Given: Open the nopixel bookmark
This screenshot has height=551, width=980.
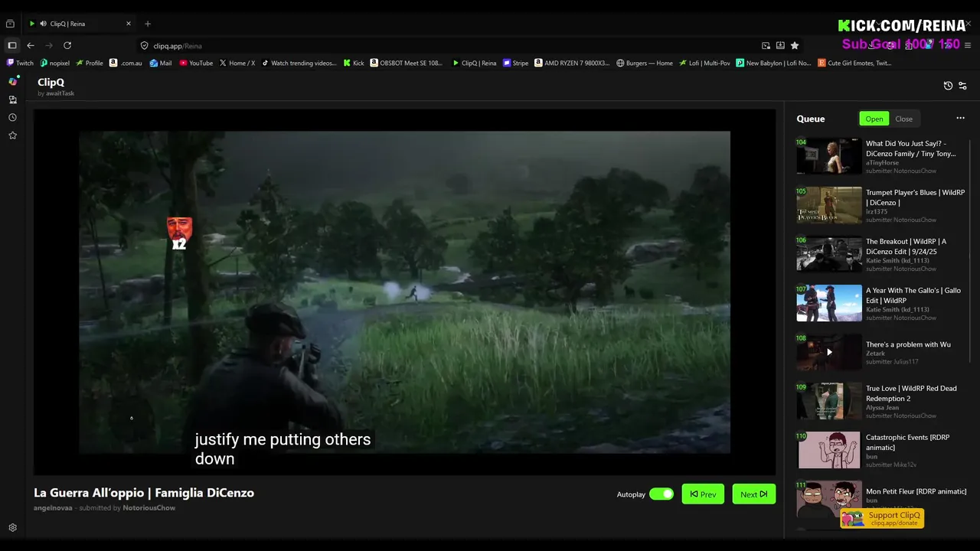Looking at the screenshot, I should click(54, 63).
